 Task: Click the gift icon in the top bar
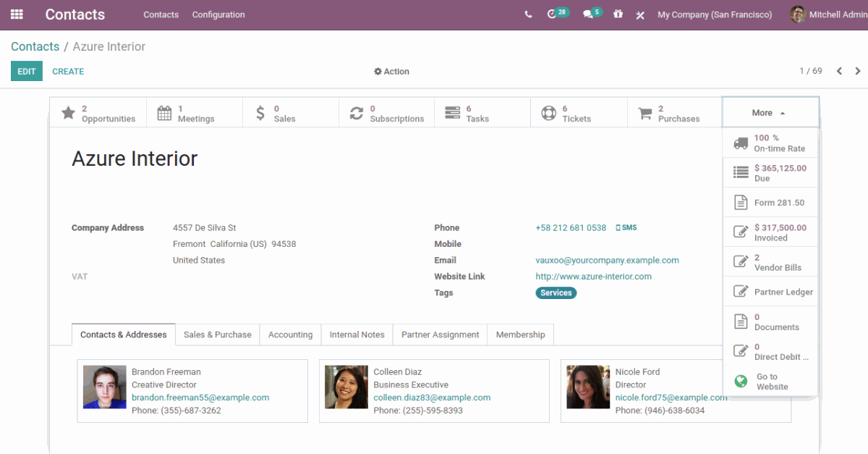point(618,14)
